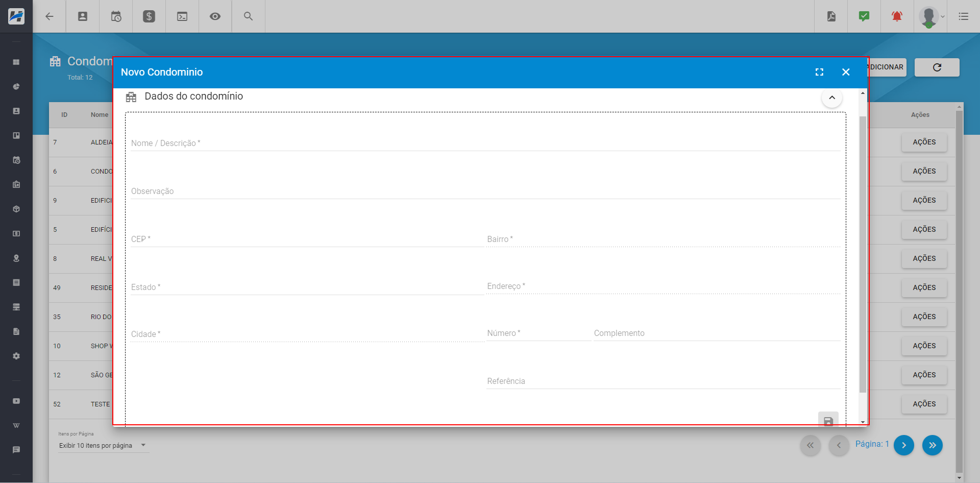The height and width of the screenshot is (483, 980).
Task: Open AÇÕES for row ID 8
Action: tap(924, 258)
